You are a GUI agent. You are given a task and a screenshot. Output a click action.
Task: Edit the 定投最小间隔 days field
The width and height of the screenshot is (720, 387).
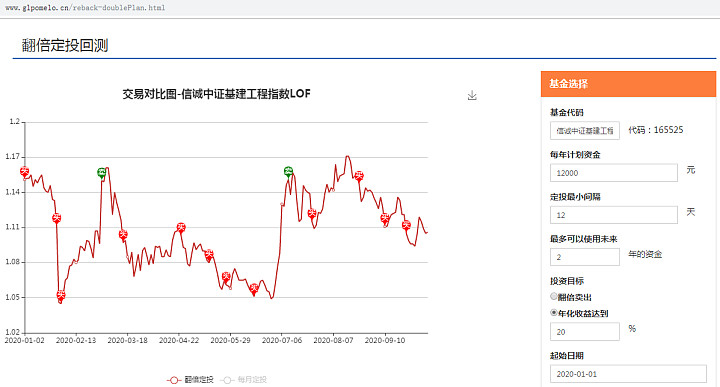coord(613,215)
